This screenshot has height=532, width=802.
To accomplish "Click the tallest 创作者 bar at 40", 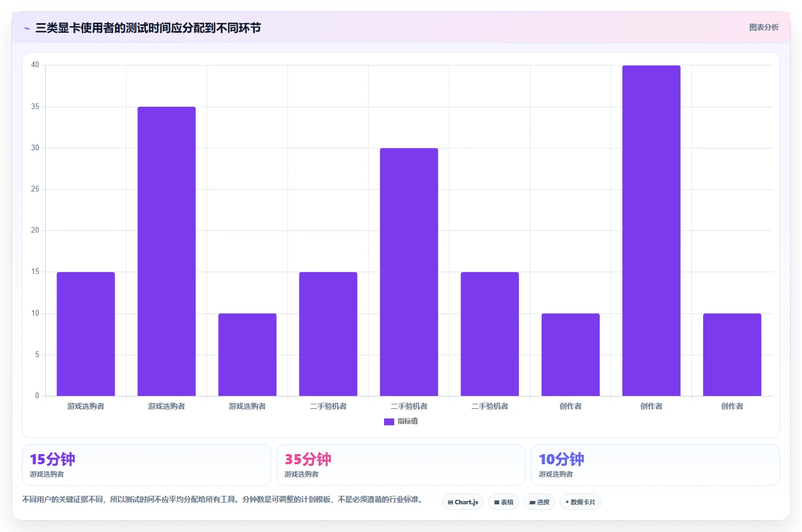I will pyautogui.click(x=651, y=230).
